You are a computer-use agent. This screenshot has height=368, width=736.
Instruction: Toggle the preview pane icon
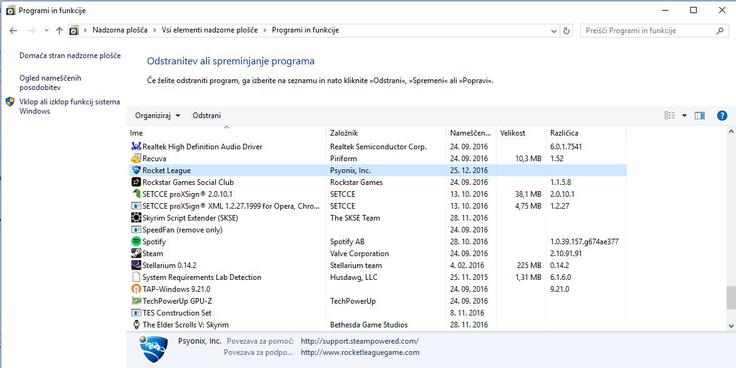699,115
